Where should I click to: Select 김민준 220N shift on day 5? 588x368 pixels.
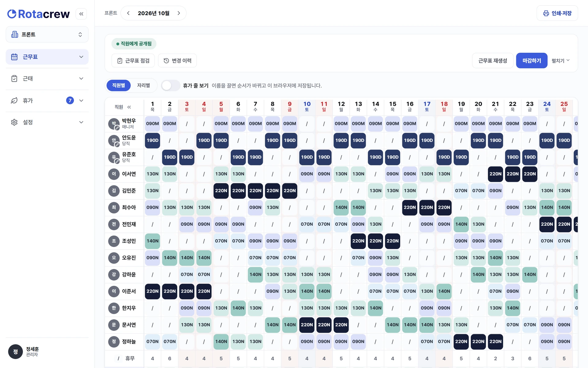click(x=221, y=191)
